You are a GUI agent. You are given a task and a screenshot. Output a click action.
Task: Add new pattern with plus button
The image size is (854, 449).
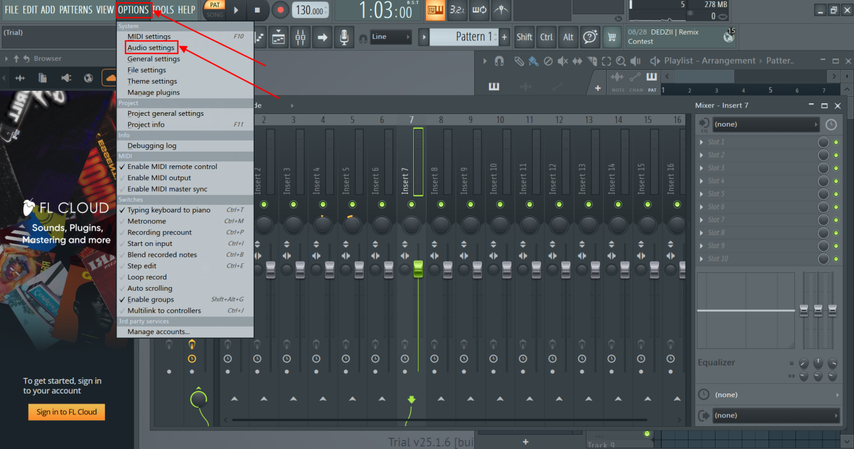pyautogui.click(x=504, y=37)
